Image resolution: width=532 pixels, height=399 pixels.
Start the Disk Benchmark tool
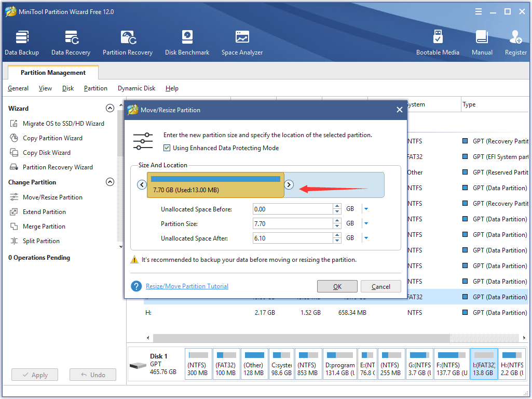(187, 43)
